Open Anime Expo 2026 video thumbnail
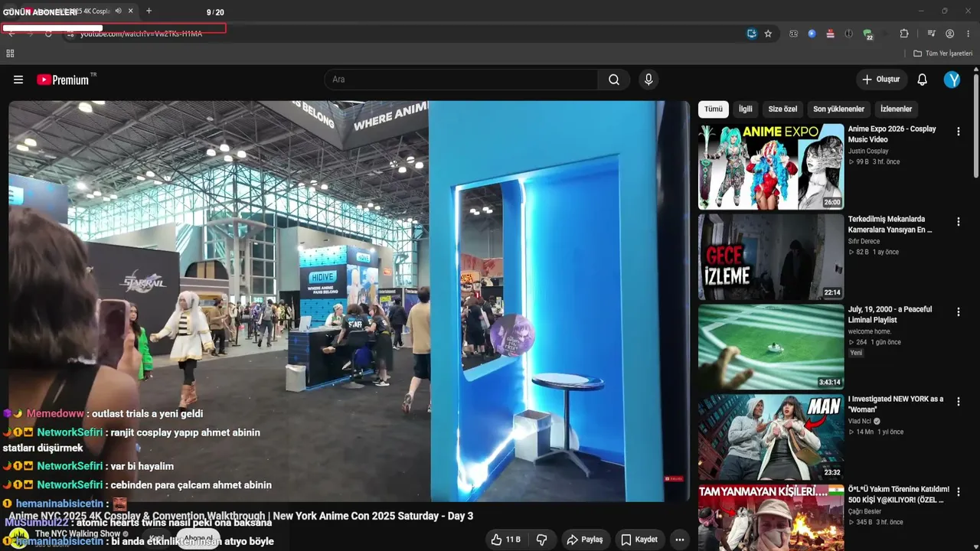Image resolution: width=980 pixels, height=551 pixels. [771, 167]
